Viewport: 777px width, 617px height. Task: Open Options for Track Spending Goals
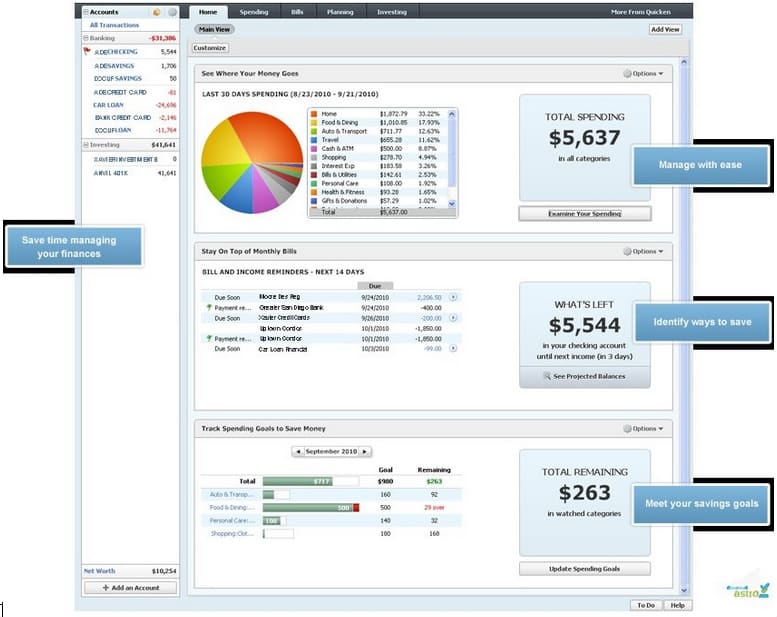[643, 428]
